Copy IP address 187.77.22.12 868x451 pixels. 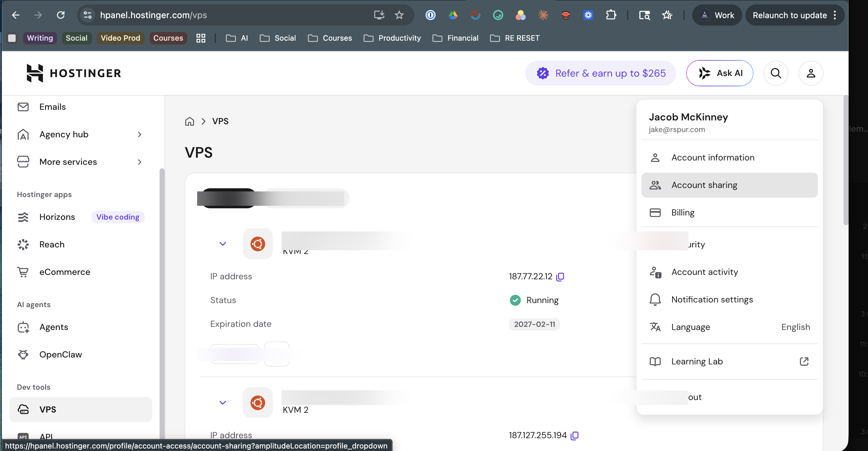[560, 276]
